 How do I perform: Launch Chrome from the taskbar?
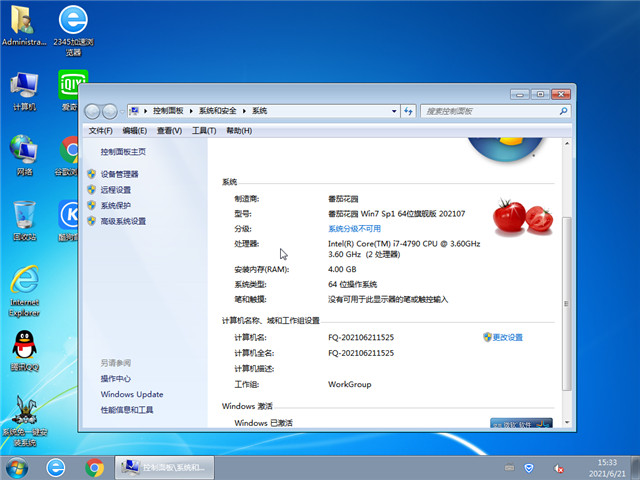click(x=94, y=468)
